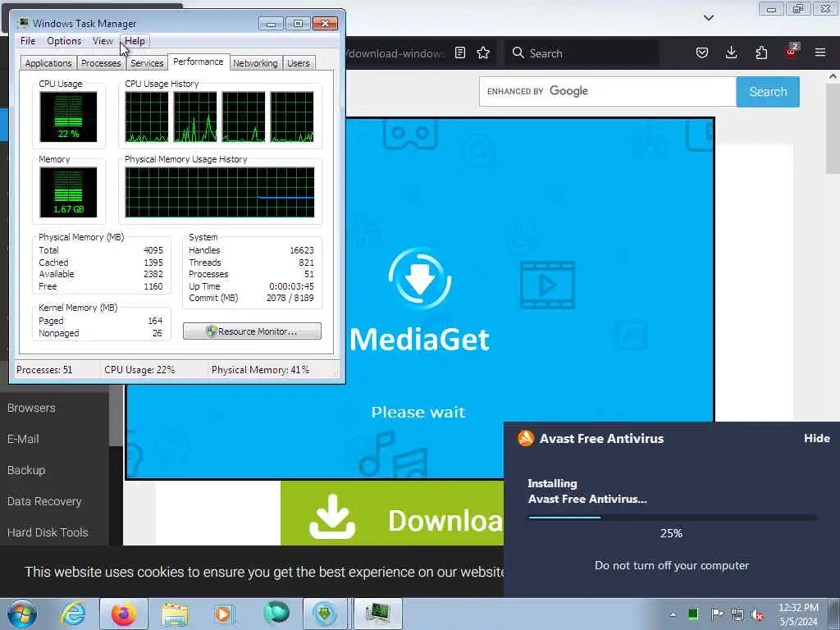Click the Avast installation progress bar

[x=672, y=518]
